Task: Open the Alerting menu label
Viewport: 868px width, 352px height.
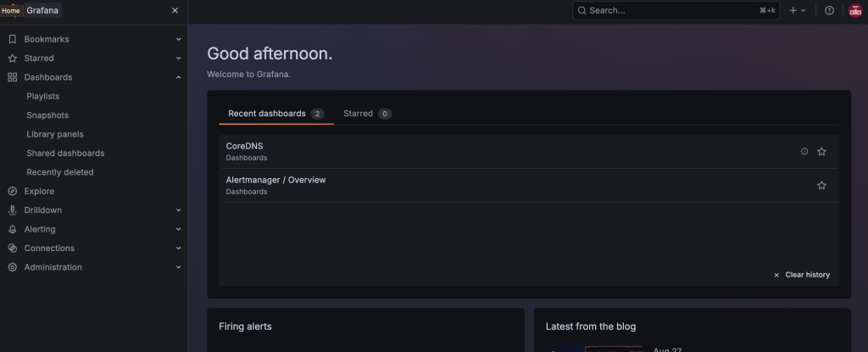Action: (40, 229)
